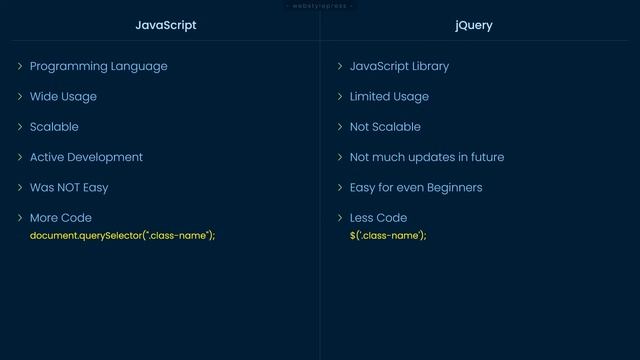Click the chevron beside JavaScript Library
Screen dimensions: 640x360
coord(340,66)
